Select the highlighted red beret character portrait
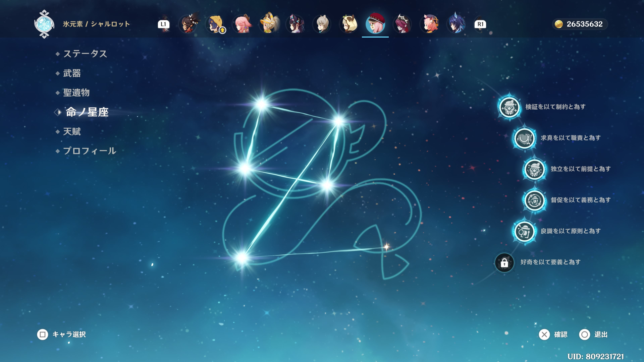Viewport: 644px width, 362px height. 375,24
